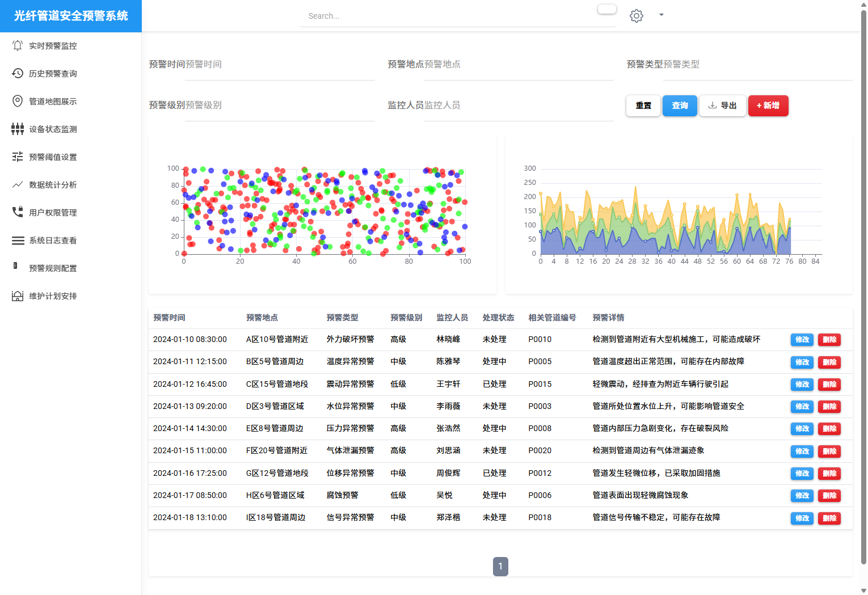Click the red 新增 button
The image size is (868, 595).
[768, 106]
